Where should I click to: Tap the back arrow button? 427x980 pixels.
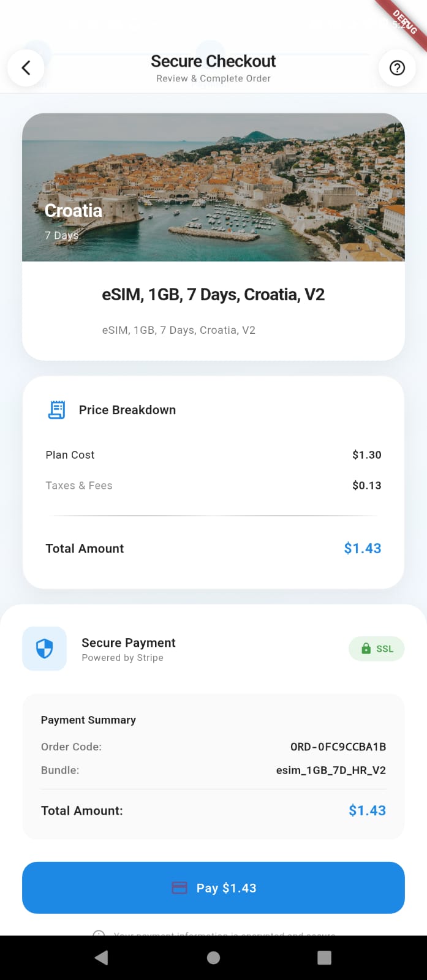(26, 67)
